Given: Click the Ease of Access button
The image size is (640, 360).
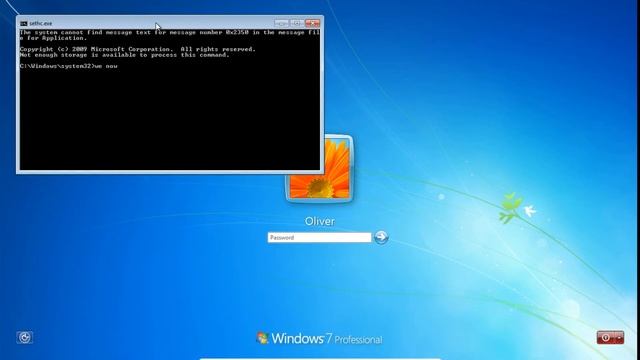Looking at the screenshot, I should pyautogui.click(x=24, y=337).
